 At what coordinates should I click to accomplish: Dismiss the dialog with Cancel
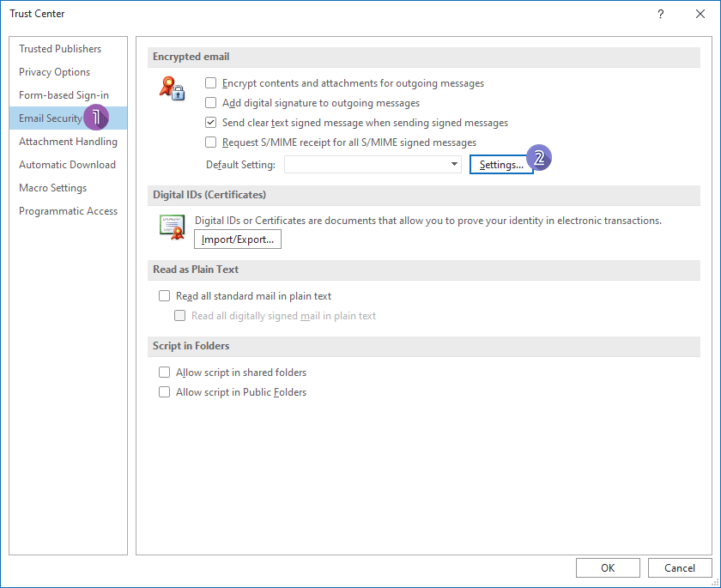[x=680, y=567]
